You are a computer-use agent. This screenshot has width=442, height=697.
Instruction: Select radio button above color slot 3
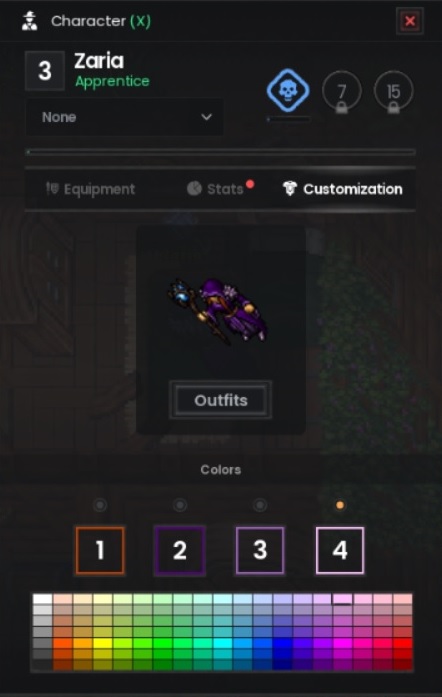point(260,505)
